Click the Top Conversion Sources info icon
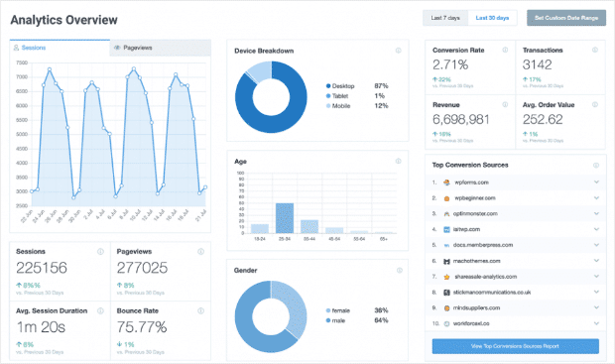 (x=596, y=165)
